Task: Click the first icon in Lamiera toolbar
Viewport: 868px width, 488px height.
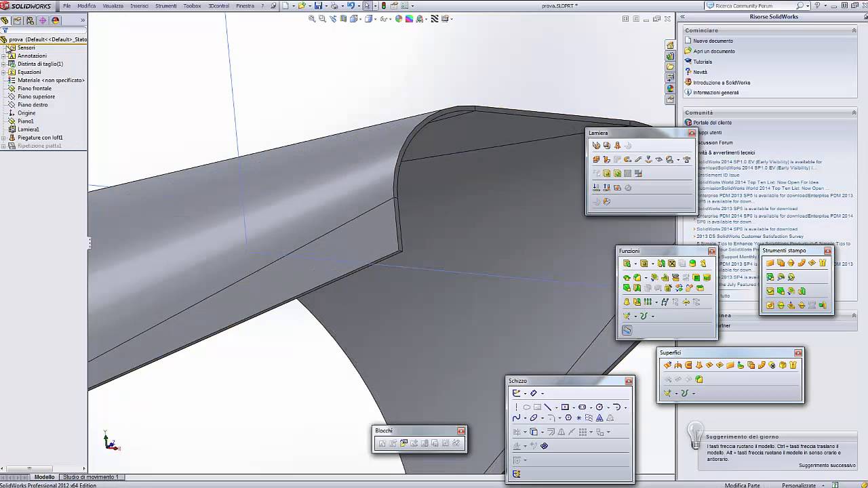Action: [x=596, y=145]
